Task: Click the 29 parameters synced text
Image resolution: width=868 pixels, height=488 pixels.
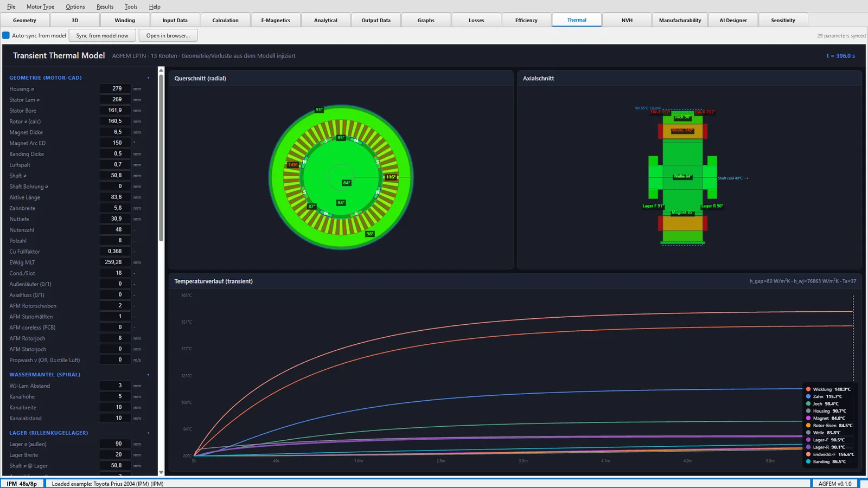Action: tap(841, 36)
